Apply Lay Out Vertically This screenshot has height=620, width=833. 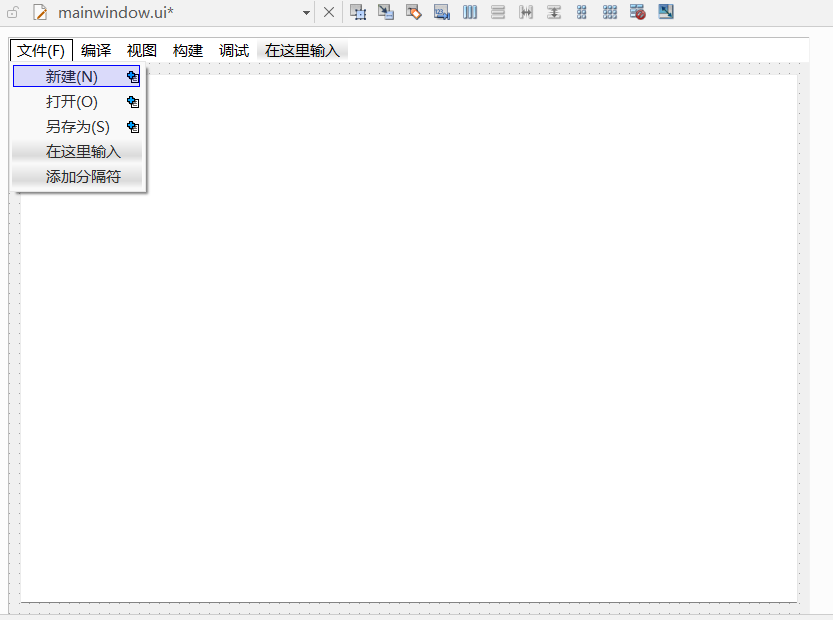click(498, 12)
